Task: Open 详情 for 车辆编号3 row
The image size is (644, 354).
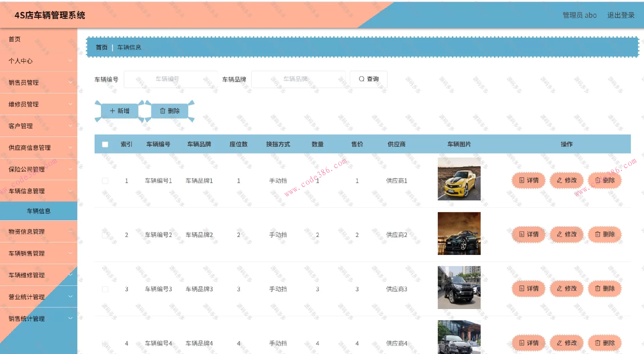Action: [529, 289]
